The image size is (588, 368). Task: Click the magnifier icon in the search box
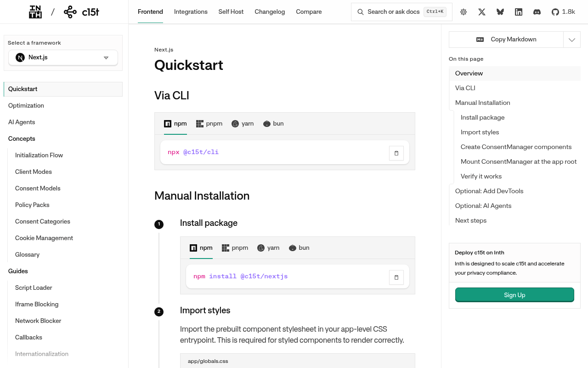pos(361,12)
